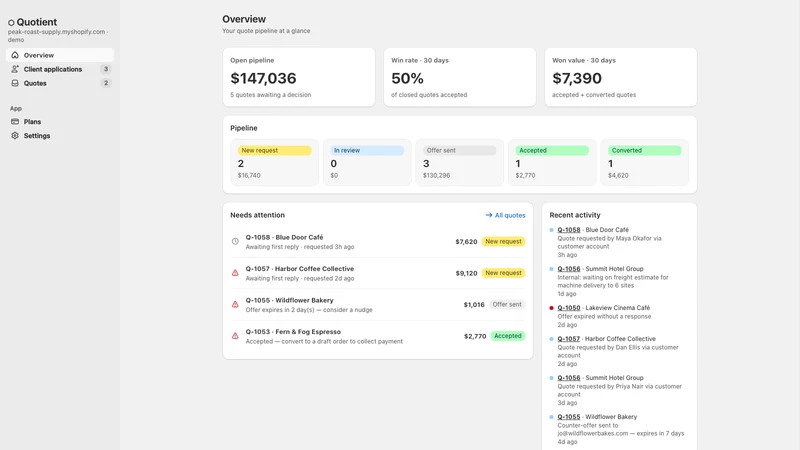
Task: Click the $2,770 amount for Fern & Fog
Action: (475, 336)
